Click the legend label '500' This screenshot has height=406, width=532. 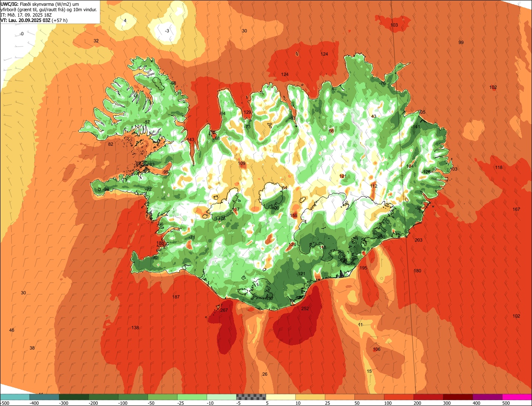tap(506, 403)
